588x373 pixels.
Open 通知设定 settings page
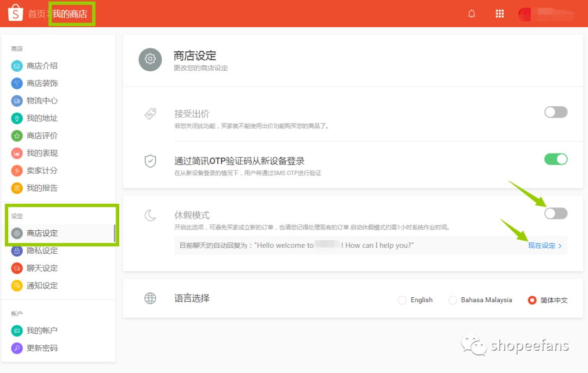pyautogui.click(x=42, y=286)
